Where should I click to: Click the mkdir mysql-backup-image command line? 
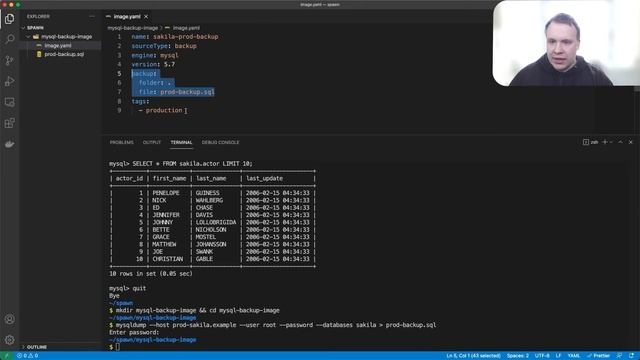click(x=194, y=311)
